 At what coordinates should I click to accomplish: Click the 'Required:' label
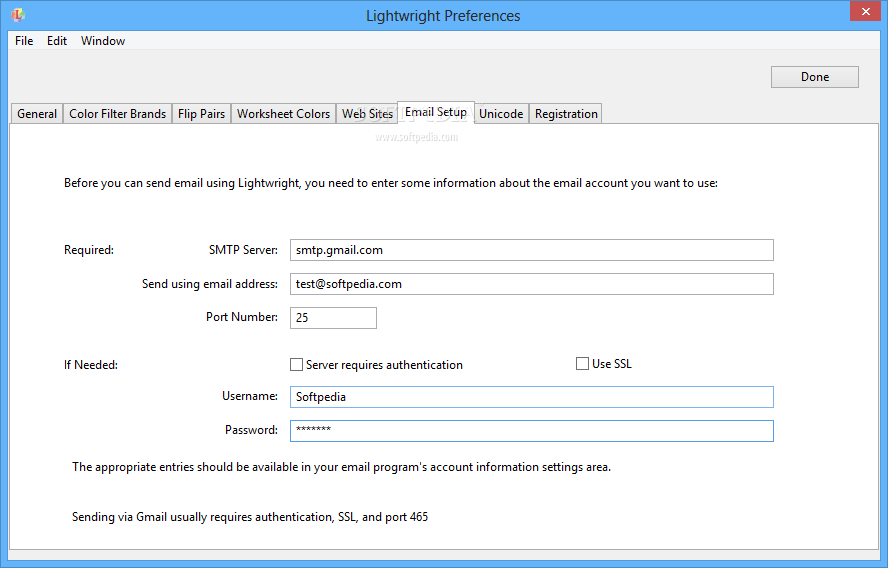(89, 250)
